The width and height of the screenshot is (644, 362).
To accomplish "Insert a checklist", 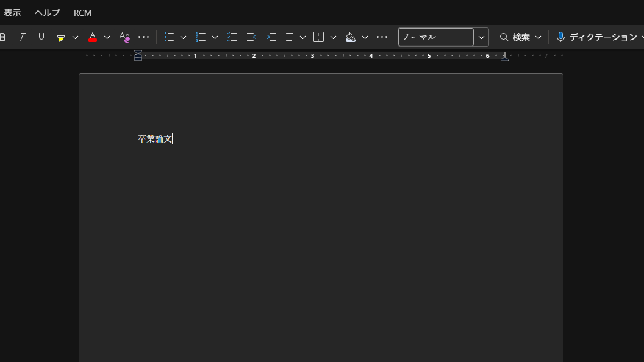I will pyautogui.click(x=232, y=37).
